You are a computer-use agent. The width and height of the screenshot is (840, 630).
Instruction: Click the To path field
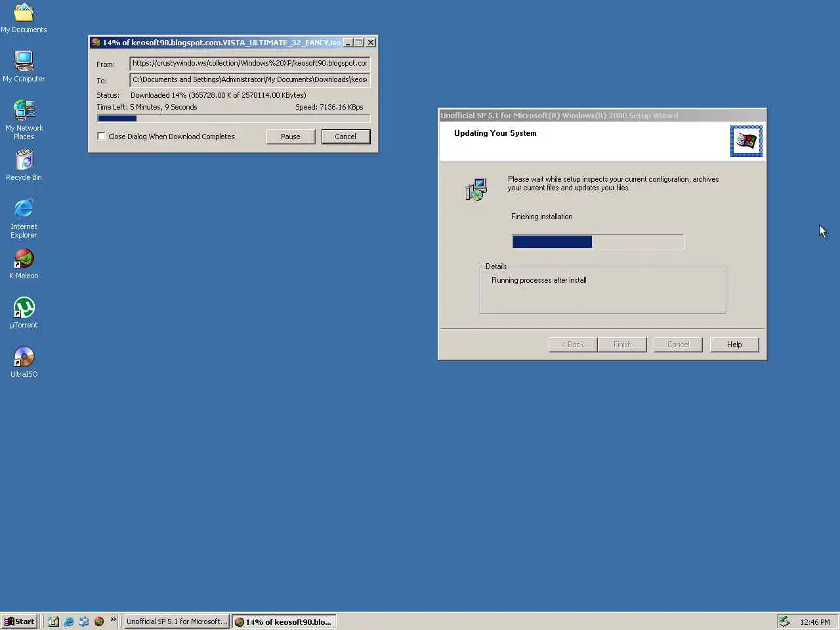click(x=249, y=80)
